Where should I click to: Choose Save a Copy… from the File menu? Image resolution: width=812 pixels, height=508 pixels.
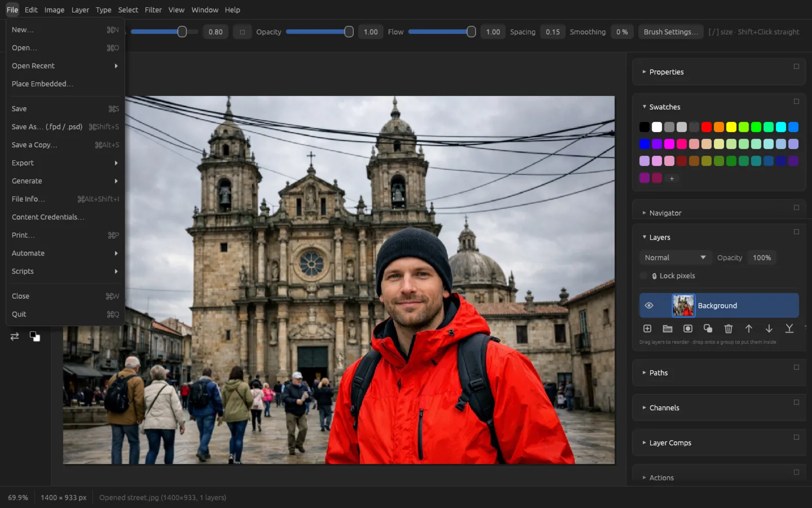pyautogui.click(x=65, y=145)
